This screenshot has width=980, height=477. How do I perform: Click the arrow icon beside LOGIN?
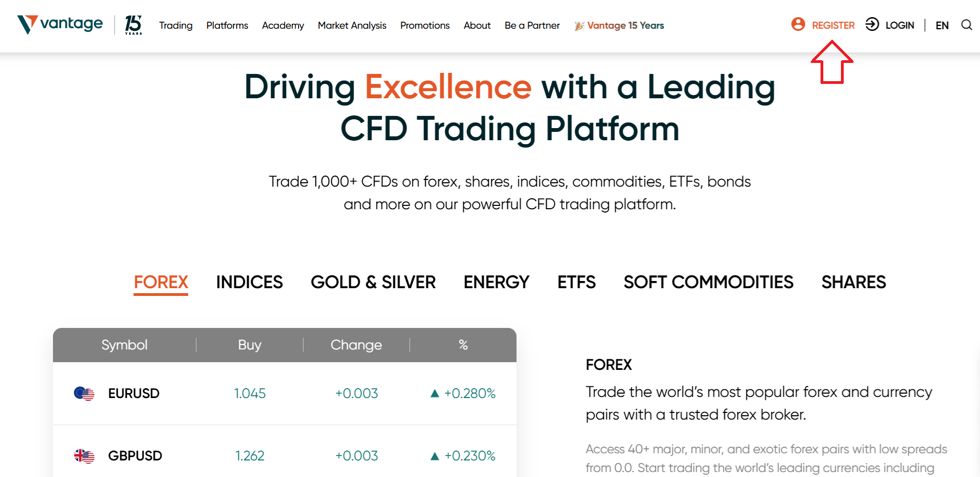coord(872,24)
